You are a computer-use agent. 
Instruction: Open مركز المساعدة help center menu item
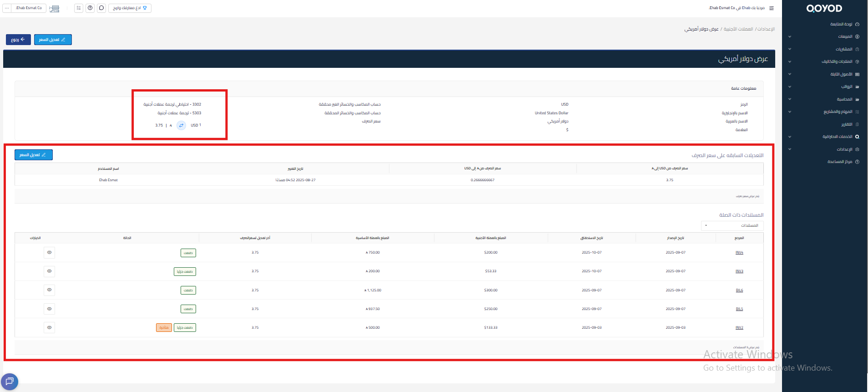843,162
